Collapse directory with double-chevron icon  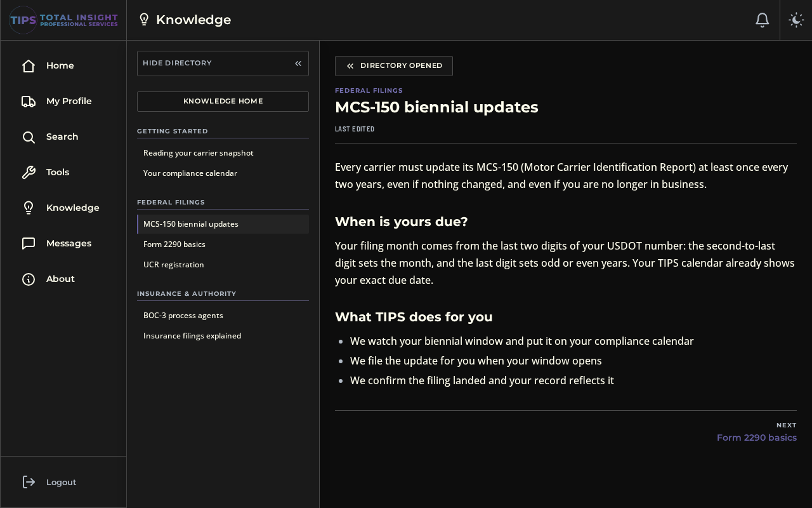[x=298, y=63]
